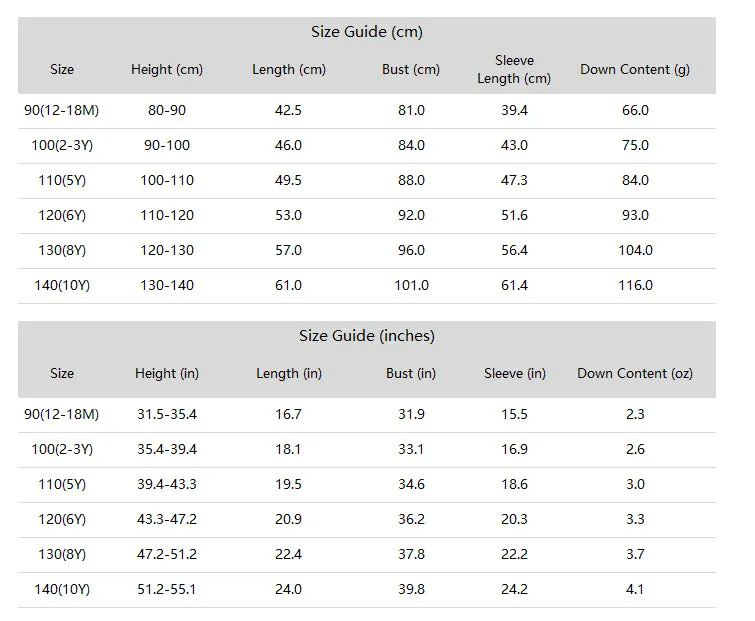755x621 pixels.
Task: Select the 90(12-18M) row in cm table
Action: pyautogui.click(x=367, y=110)
